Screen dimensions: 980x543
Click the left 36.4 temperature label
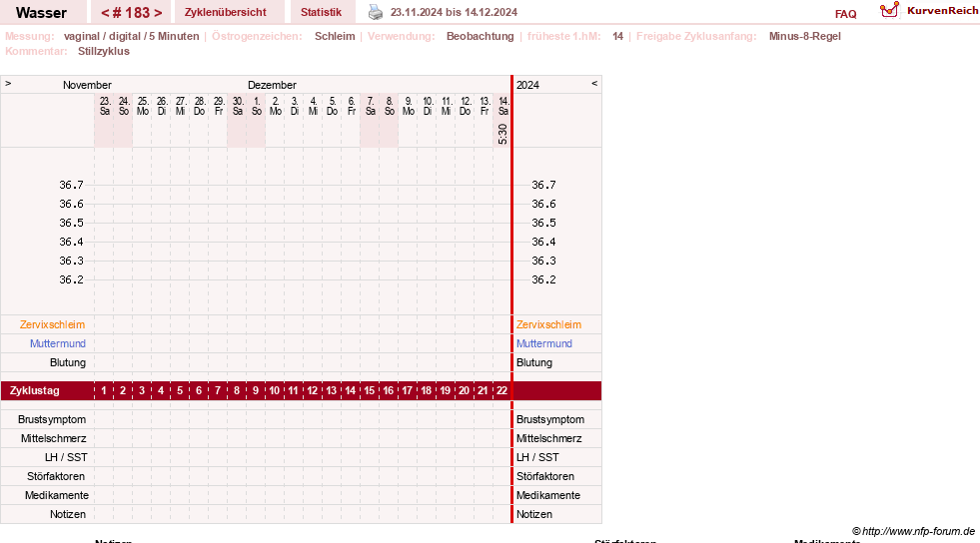[71, 242]
